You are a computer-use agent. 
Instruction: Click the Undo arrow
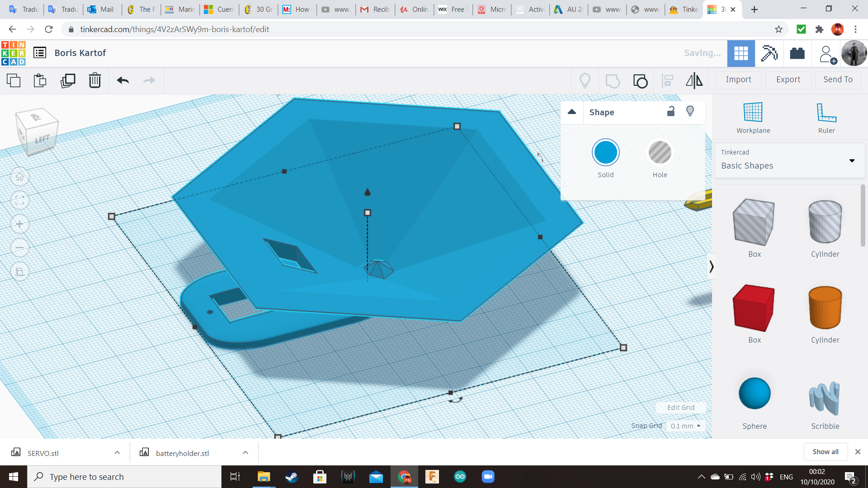tap(123, 81)
